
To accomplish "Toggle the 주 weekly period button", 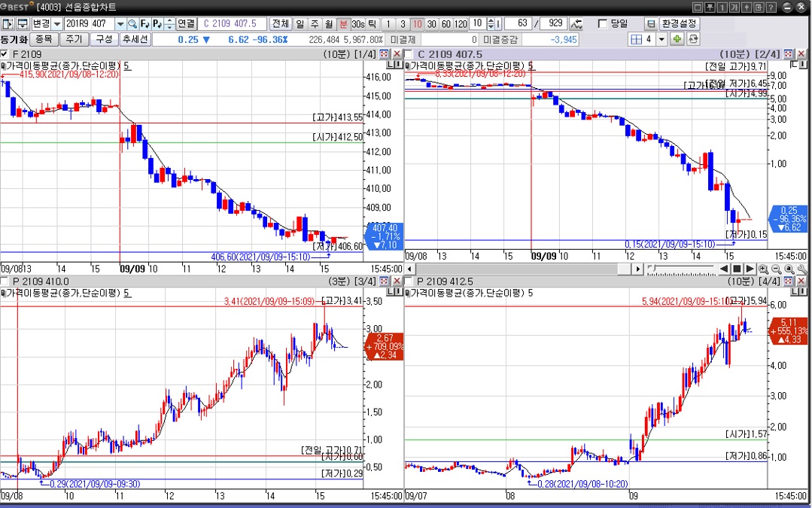I will (x=315, y=24).
